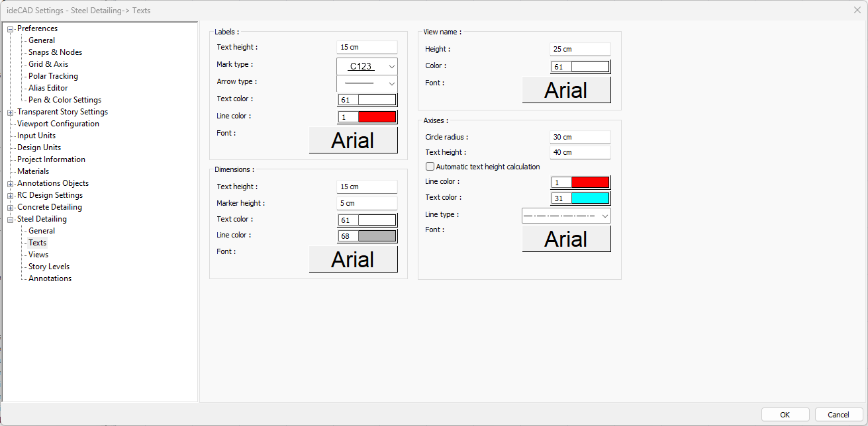Click the Cancel button
868x426 pixels.
tap(838, 415)
